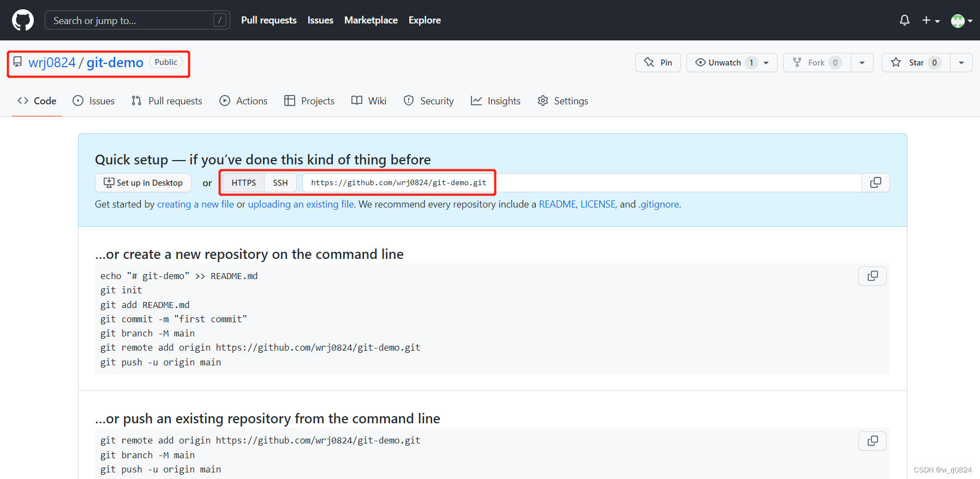Pin this repository
Viewport: 980px width, 479px height.
tap(658, 63)
